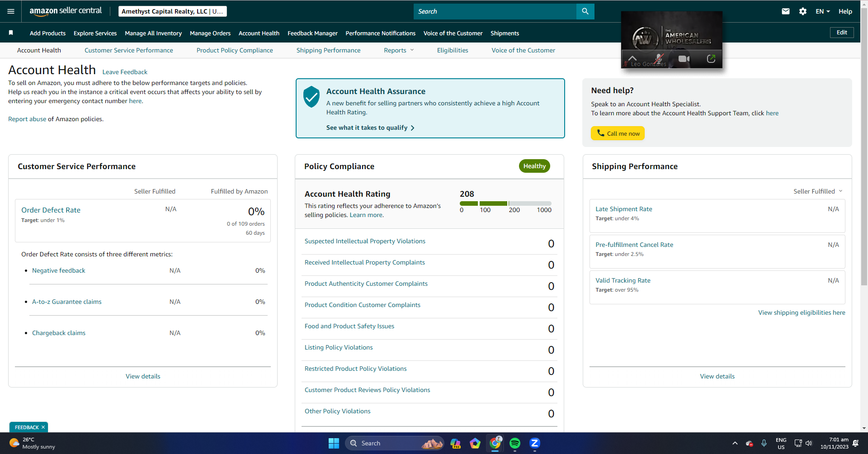Screen dimensions: 868x454
Task: Open the clock and date flyout
Action: [x=834, y=443]
